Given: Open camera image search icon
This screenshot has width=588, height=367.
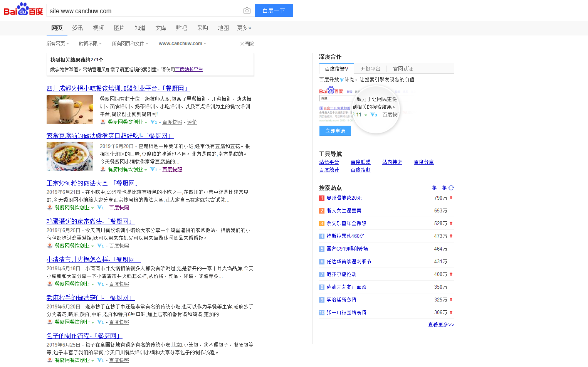Looking at the screenshot, I should click(247, 10).
